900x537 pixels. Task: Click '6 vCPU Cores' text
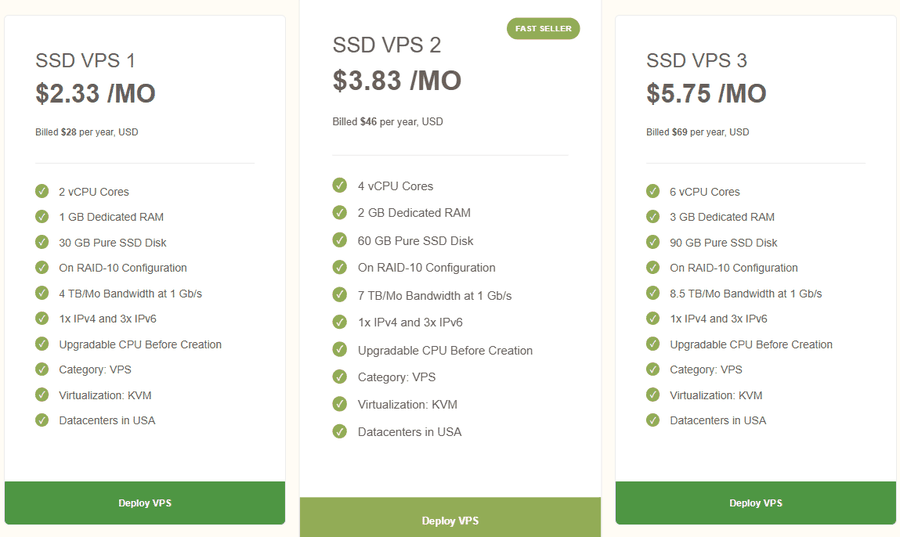click(705, 192)
